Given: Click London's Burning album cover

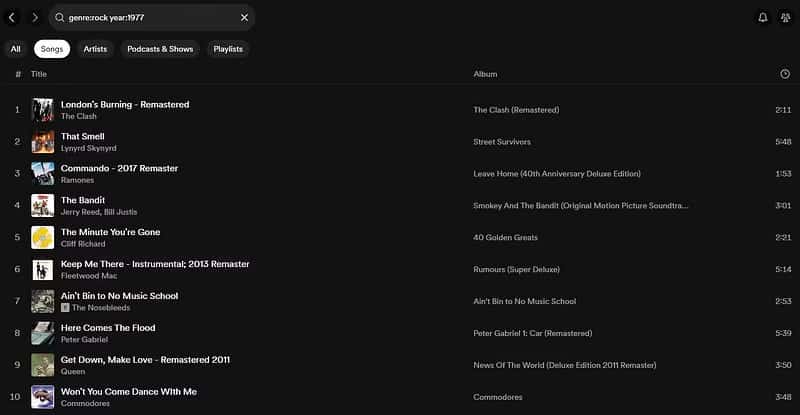Looking at the screenshot, I should pyautogui.click(x=42, y=110).
